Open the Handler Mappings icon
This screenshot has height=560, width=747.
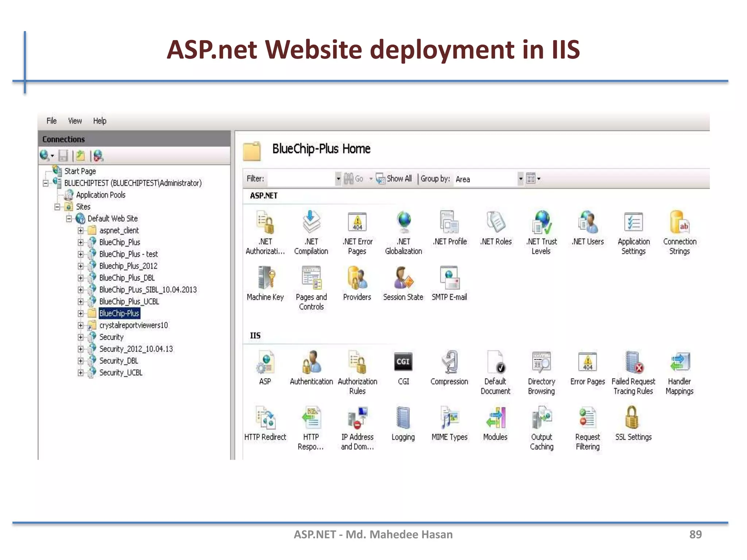pos(679,362)
